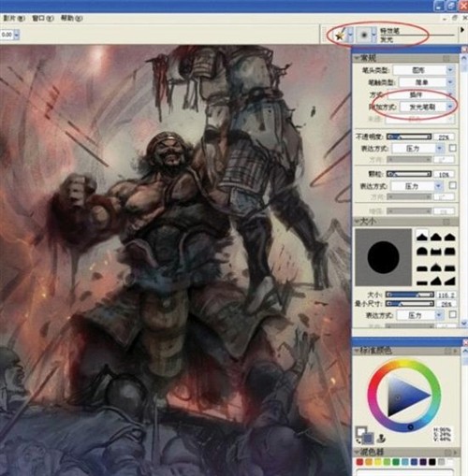
Task: Open the brush category star icon selector
Action: point(340,35)
